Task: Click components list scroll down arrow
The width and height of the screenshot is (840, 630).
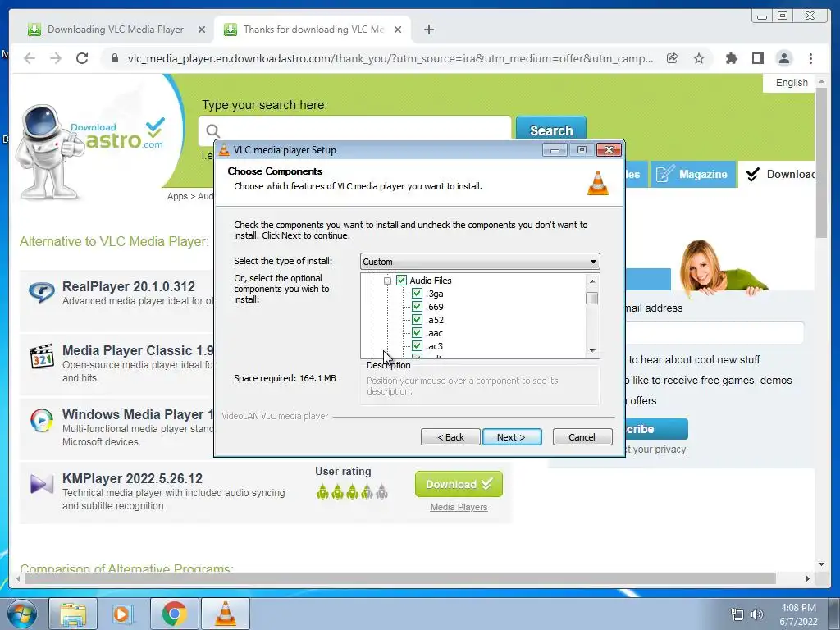Action: (x=592, y=351)
